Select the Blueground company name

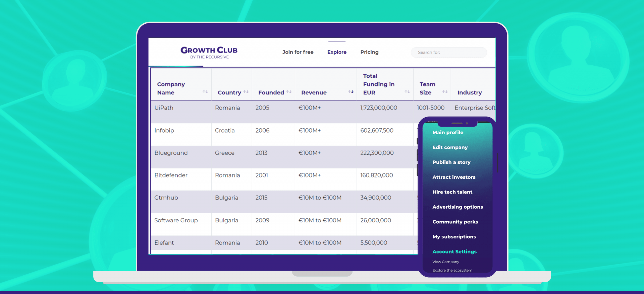[171, 153]
